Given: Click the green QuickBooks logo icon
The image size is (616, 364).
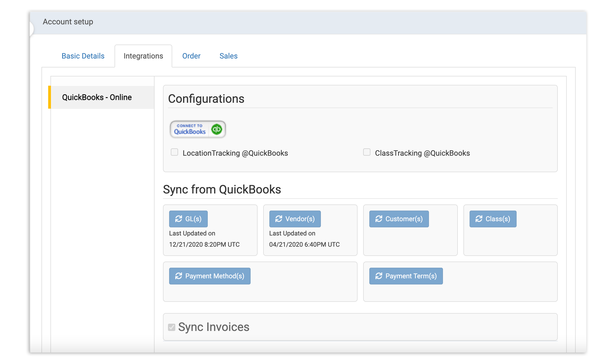Looking at the screenshot, I should (216, 129).
